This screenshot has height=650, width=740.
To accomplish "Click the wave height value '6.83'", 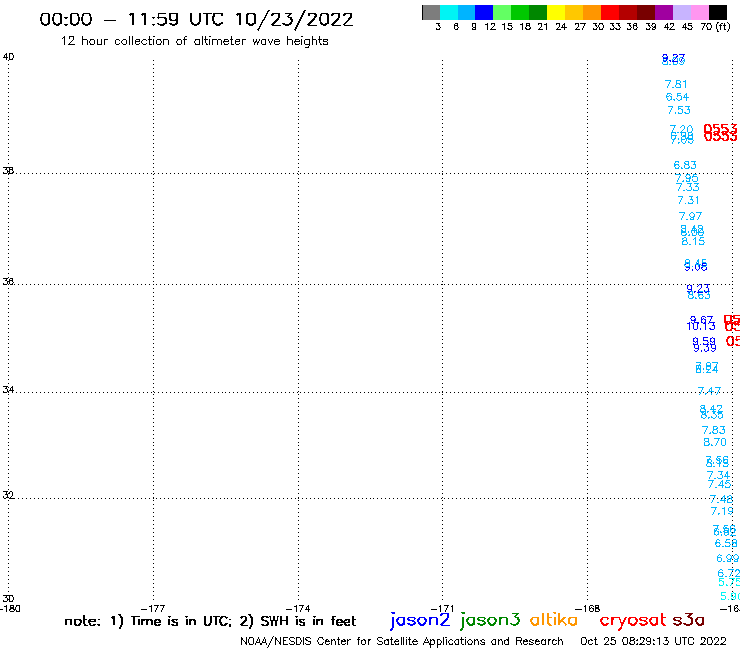I will tap(685, 165).
